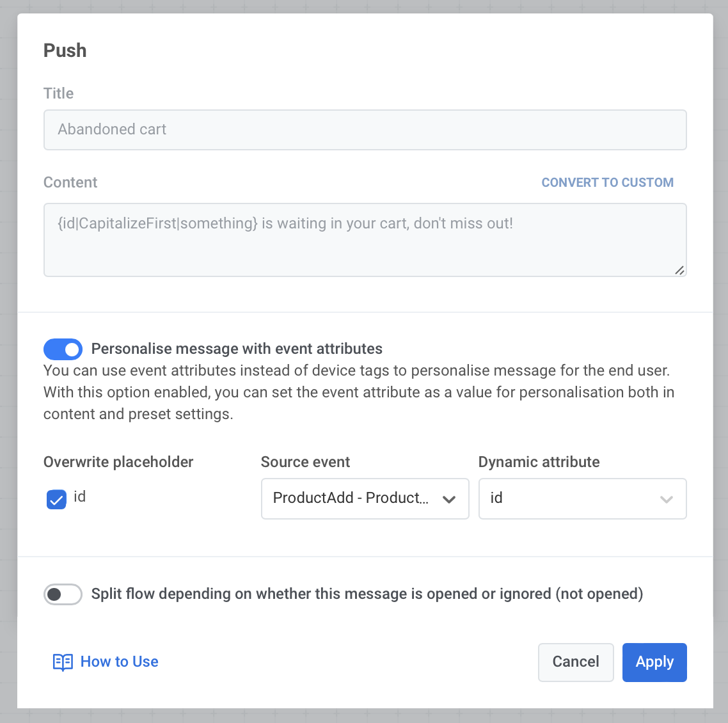Click the Apply button
Image resolution: width=728 pixels, height=723 pixels.
tap(654, 662)
